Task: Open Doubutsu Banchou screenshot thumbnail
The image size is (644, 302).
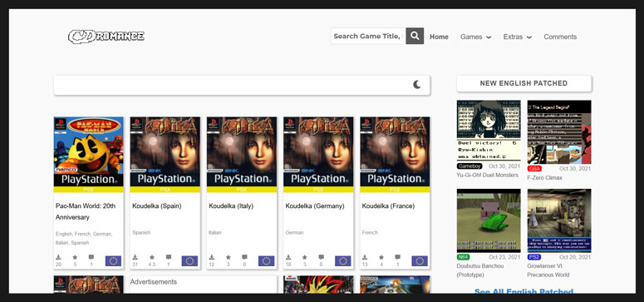Action: pyautogui.click(x=489, y=220)
